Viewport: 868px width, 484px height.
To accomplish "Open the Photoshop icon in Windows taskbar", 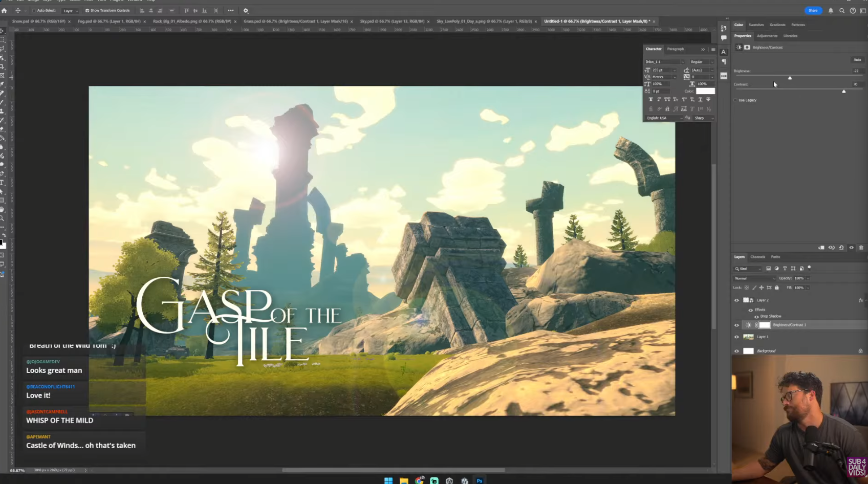I will pyautogui.click(x=480, y=480).
